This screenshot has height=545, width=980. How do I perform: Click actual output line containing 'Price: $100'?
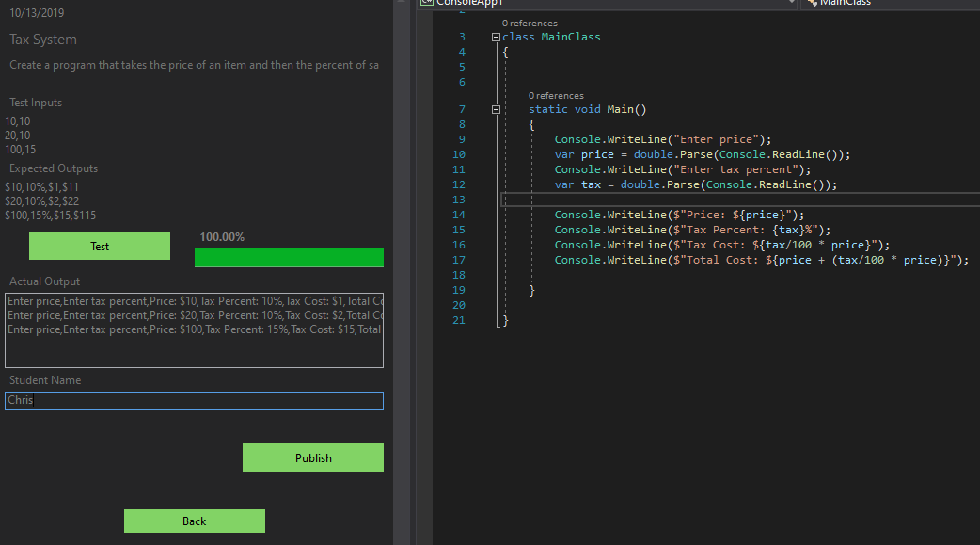coord(195,329)
